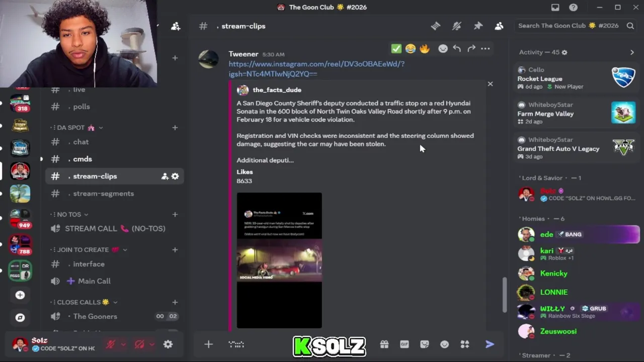React with the green checkmark emoji
Viewport: 644px width, 362px height.
pos(396,48)
